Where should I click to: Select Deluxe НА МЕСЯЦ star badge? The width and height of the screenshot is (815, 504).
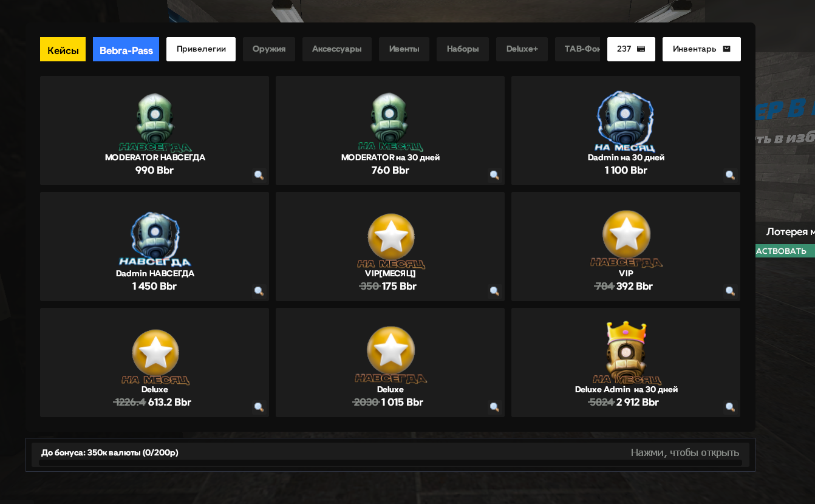tap(155, 356)
